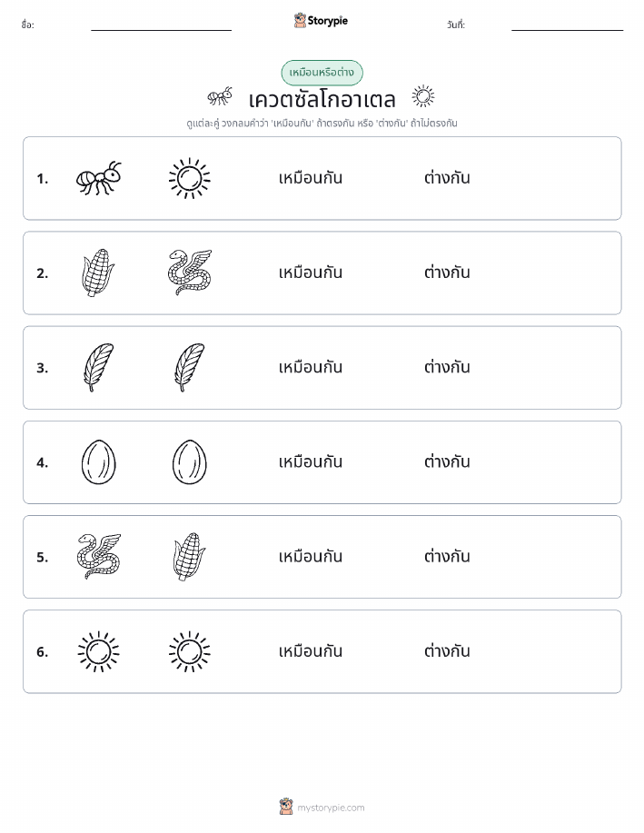Image resolution: width=644 pixels, height=833 pixels.
Task: Click the green 'เหมือนหรือต่าง' badge
Action: coord(322,73)
